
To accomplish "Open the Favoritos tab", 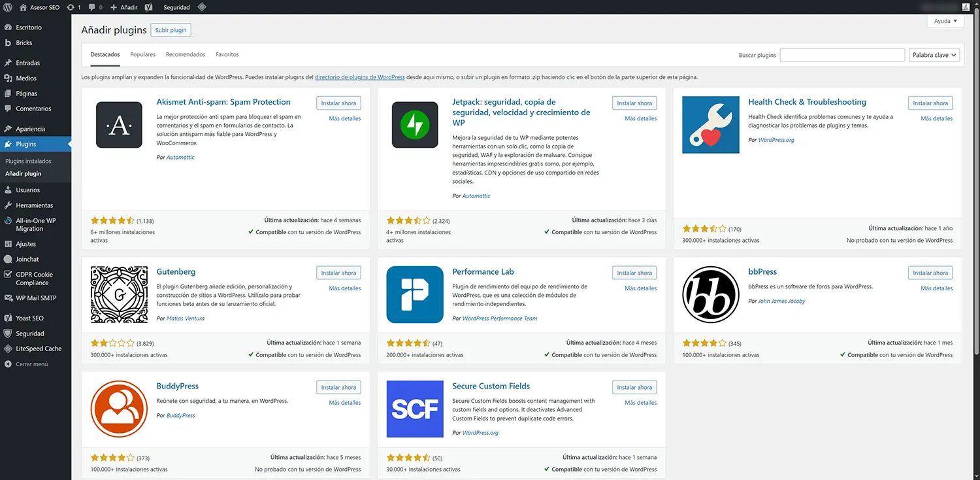I will coord(227,54).
